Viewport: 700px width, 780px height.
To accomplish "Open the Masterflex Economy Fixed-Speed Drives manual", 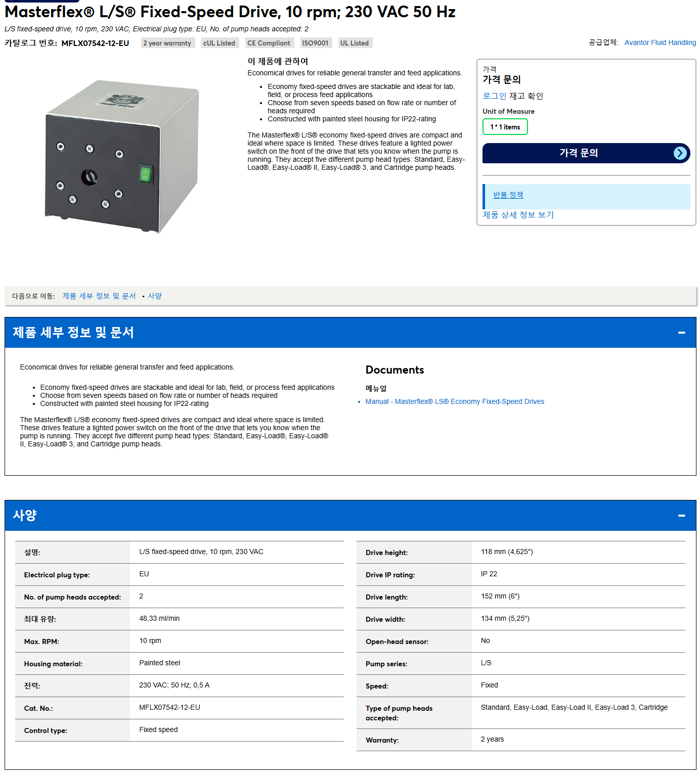I will tap(455, 401).
